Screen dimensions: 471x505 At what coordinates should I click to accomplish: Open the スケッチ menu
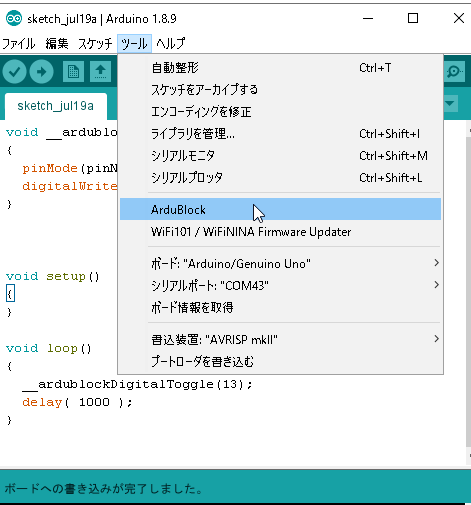pos(95,44)
